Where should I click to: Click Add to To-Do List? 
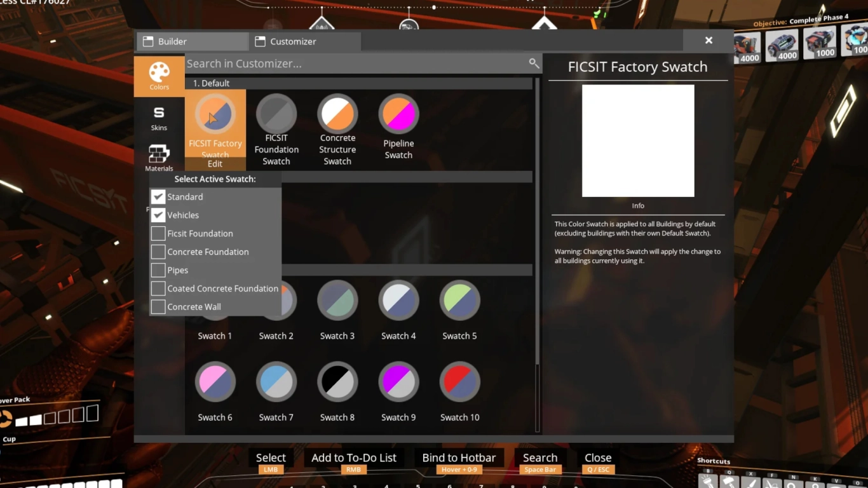tap(354, 457)
